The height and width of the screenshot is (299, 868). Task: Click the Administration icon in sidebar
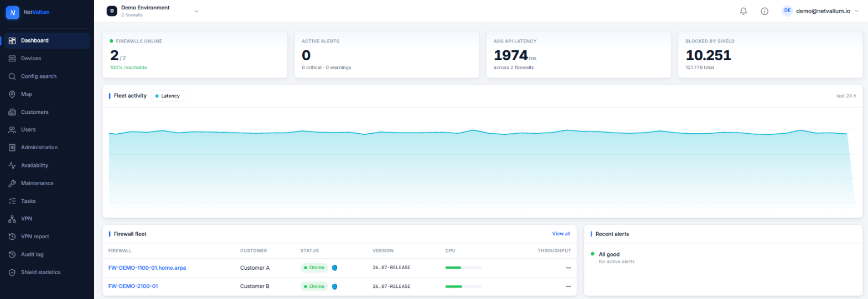click(x=12, y=148)
